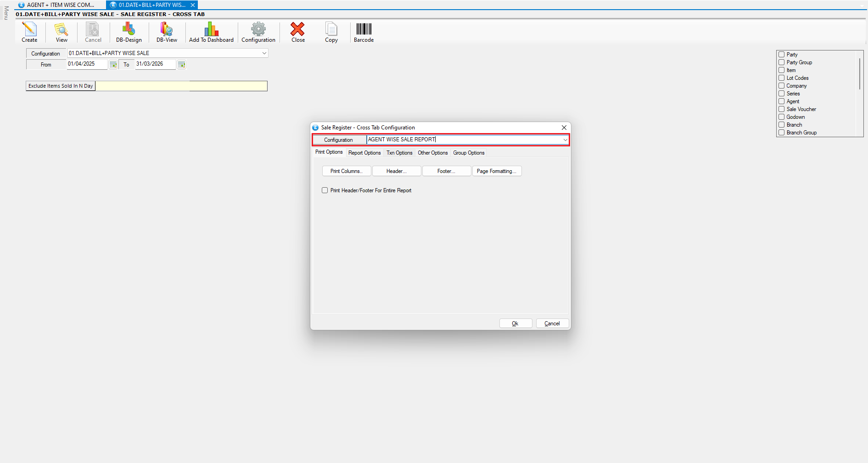
Task: Click the Print Columns button
Action: tap(347, 171)
